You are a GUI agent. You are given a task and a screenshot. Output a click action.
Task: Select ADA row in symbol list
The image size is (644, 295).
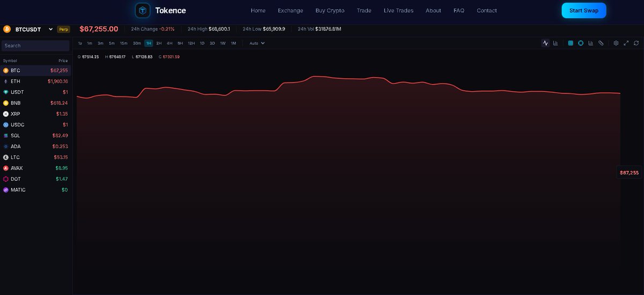[x=35, y=146]
